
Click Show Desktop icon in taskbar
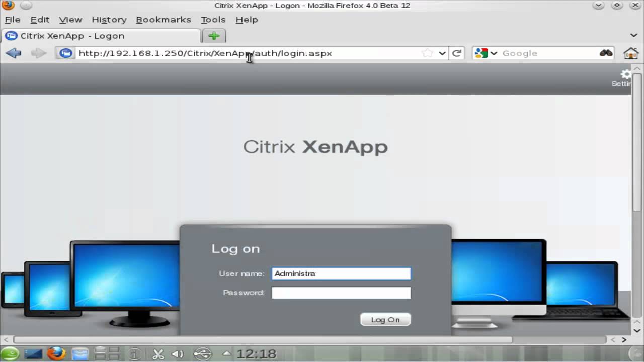pos(33,354)
